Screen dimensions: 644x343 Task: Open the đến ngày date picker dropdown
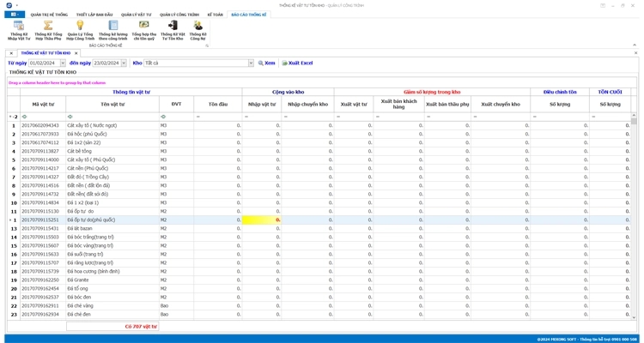pyautogui.click(x=125, y=63)
